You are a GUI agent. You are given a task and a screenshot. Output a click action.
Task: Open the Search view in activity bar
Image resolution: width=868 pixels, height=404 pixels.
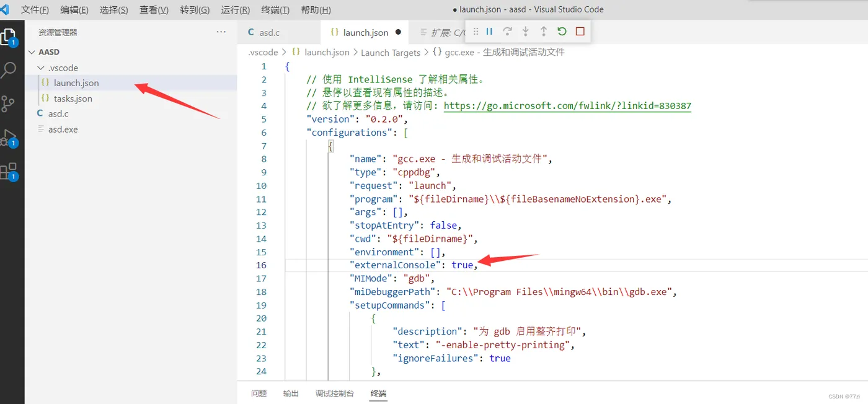coord(9,69)
